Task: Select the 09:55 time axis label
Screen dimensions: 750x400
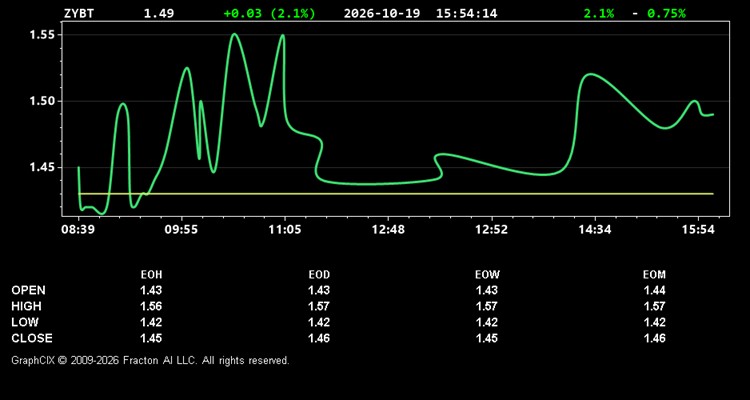Action: [181, 229]
